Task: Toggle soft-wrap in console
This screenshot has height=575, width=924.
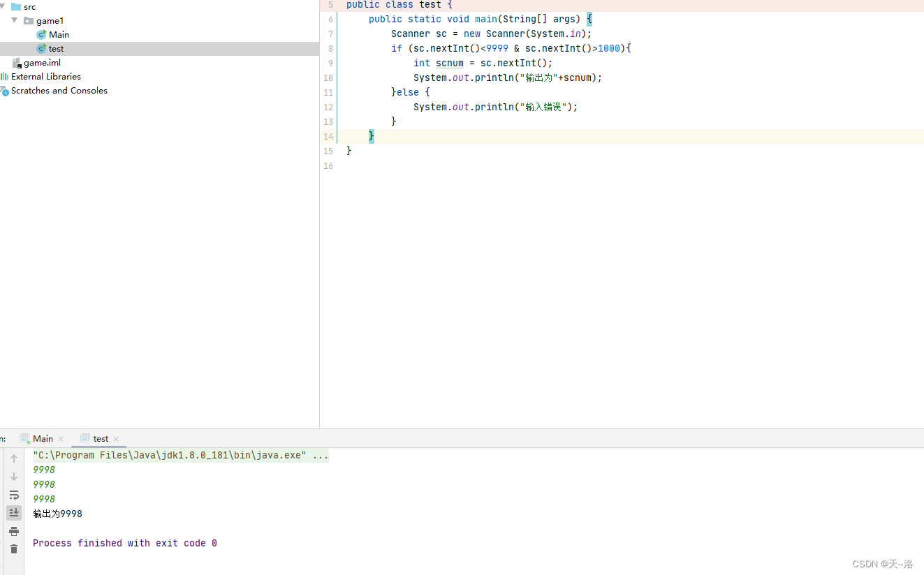Action: [14, 495]
